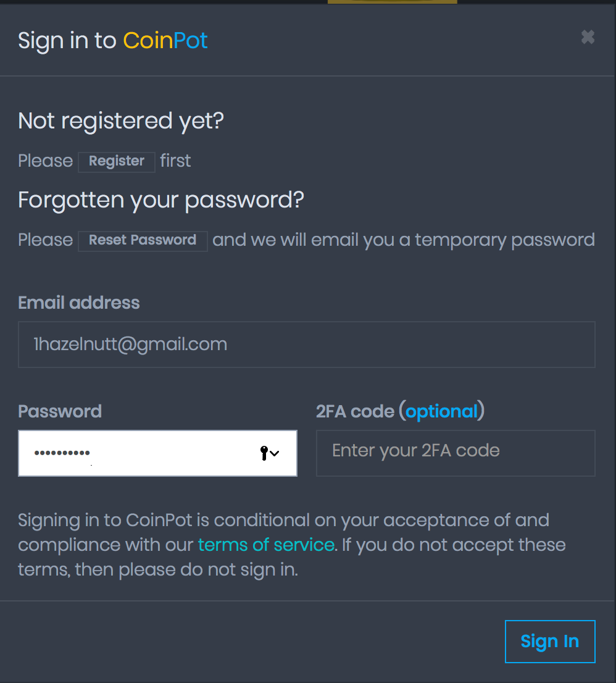
Task: Open the terms of service link
Action: 266,545
